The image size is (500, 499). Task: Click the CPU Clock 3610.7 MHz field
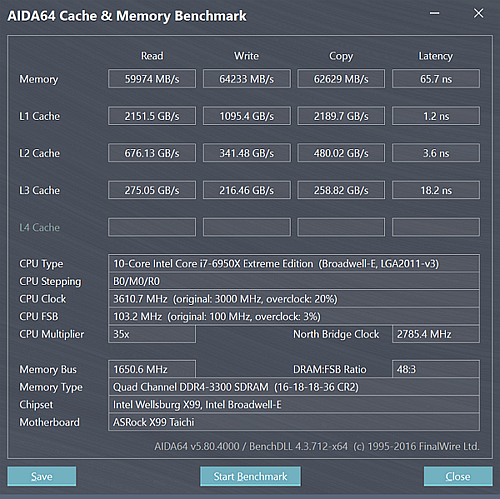[294, 299]
